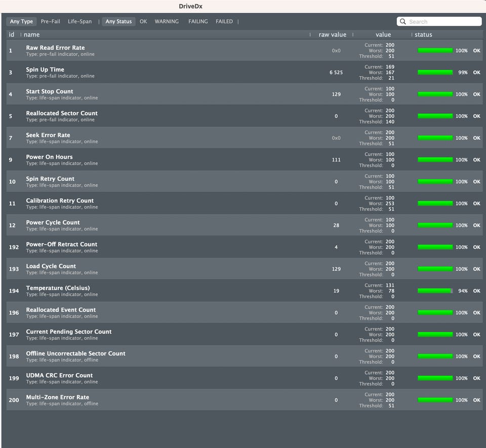This screenshot has height=448, width=486.
Task: Sort by the id column header
Action: (12, 34)
